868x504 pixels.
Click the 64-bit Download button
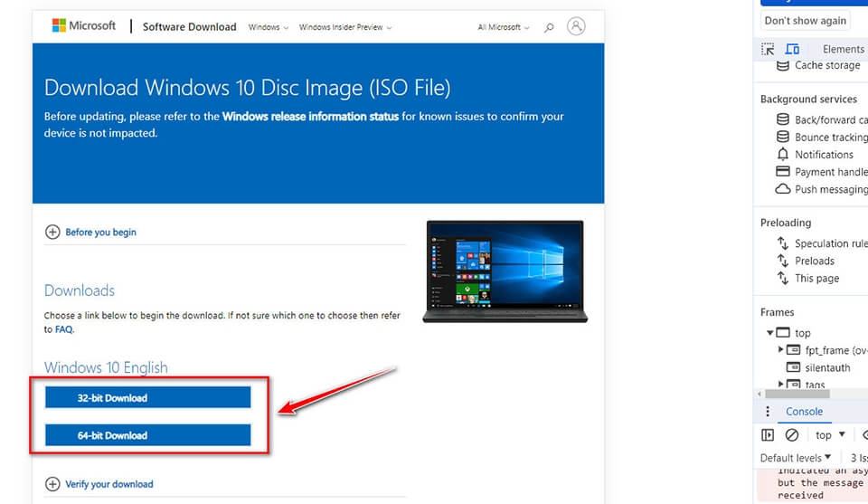click(147, 435)
